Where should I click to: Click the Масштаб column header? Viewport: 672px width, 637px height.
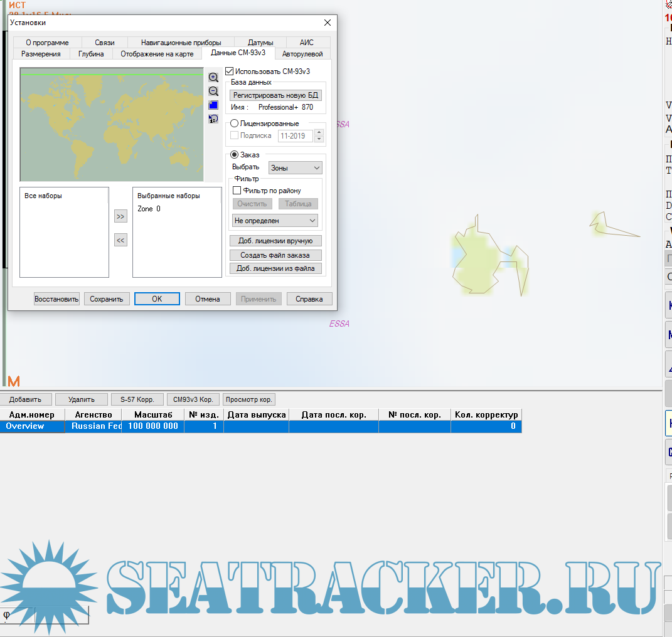pos(152,415)
